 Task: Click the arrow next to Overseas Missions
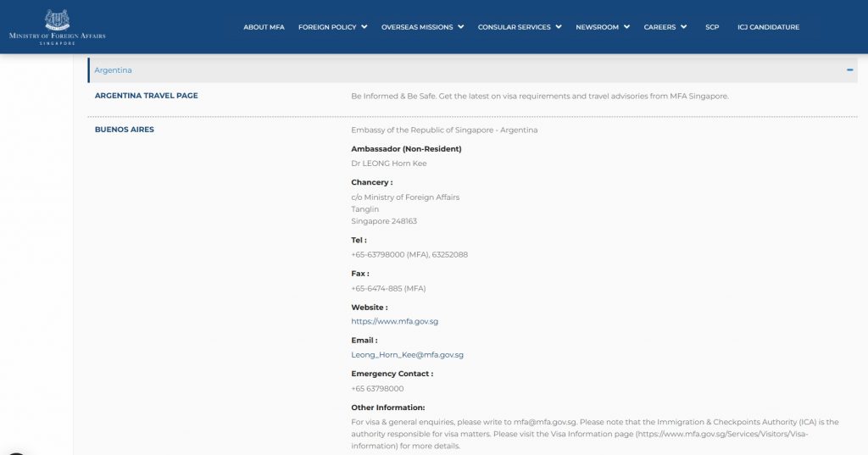[x=461, y=27]
